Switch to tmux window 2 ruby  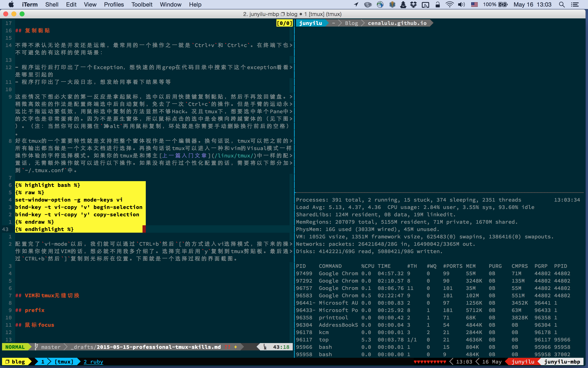click(x=93, y=361)
